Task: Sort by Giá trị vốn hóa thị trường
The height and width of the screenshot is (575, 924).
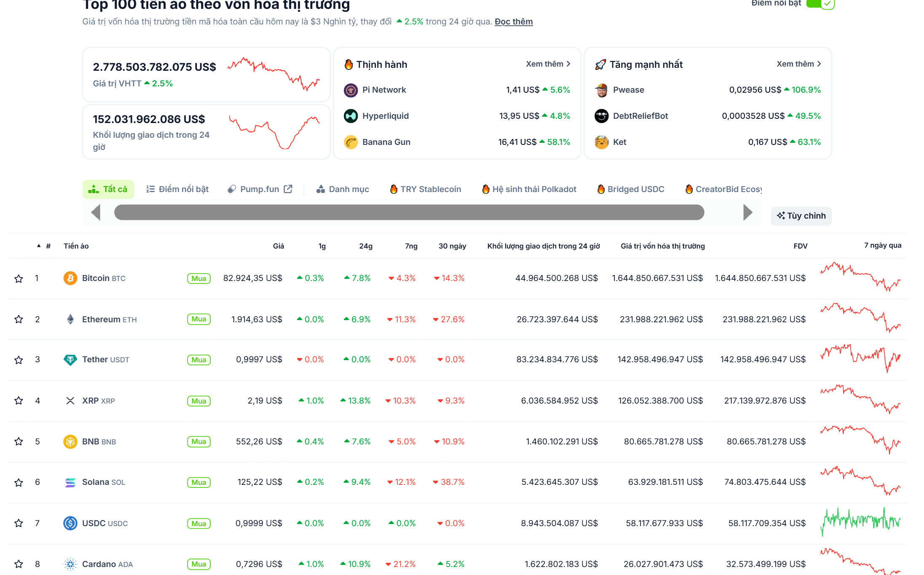Action: [x=663, y=246]
